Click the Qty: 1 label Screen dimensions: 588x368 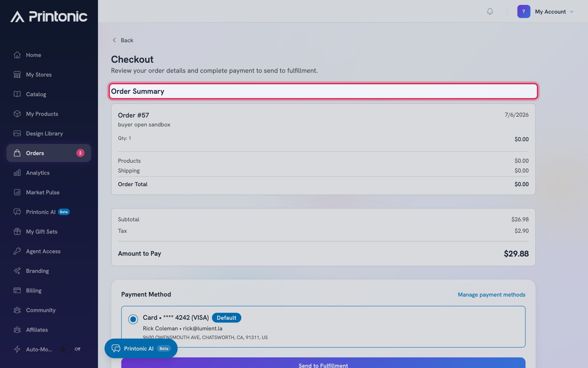(124, 138)
